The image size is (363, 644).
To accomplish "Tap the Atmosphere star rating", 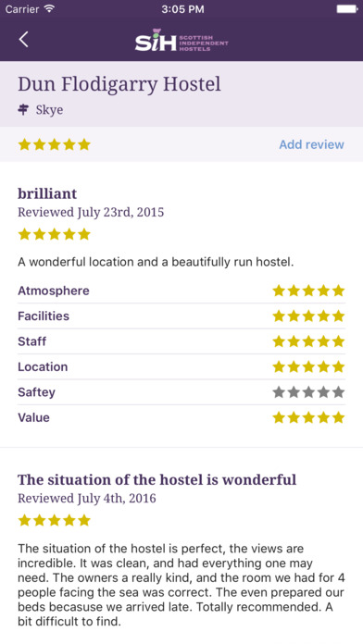I will tap(308, 291).
